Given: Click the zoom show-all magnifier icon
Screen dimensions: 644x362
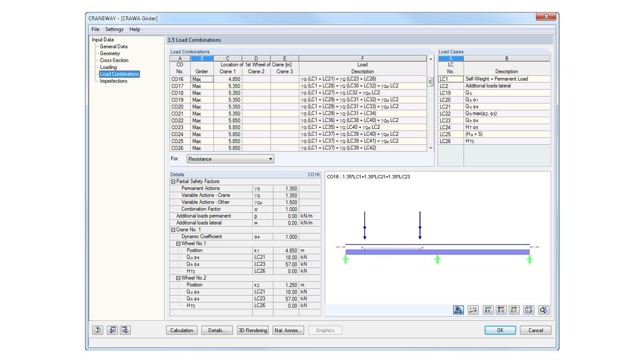Looking at the screenshot, I should click(543, 310).
